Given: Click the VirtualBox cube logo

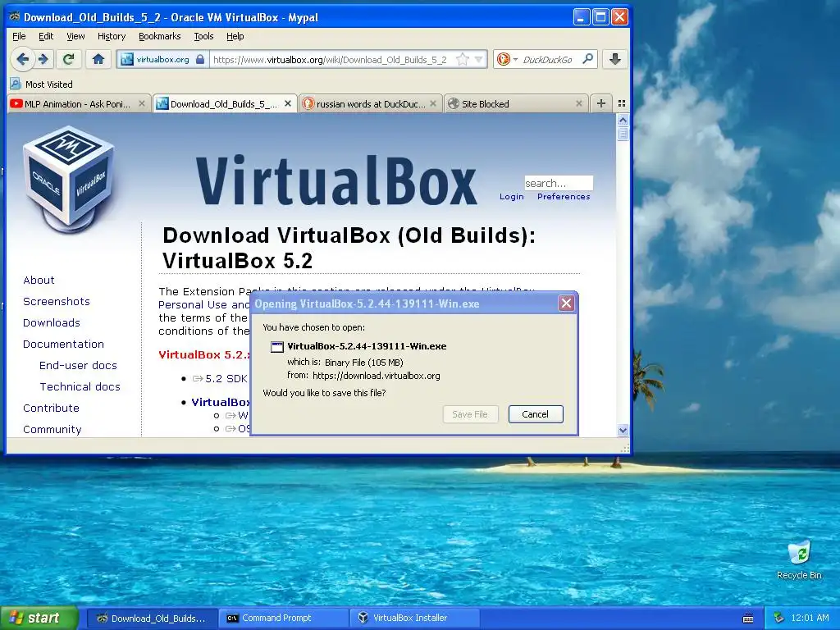Looking at the screenshot, I should (x=68, y=178).
